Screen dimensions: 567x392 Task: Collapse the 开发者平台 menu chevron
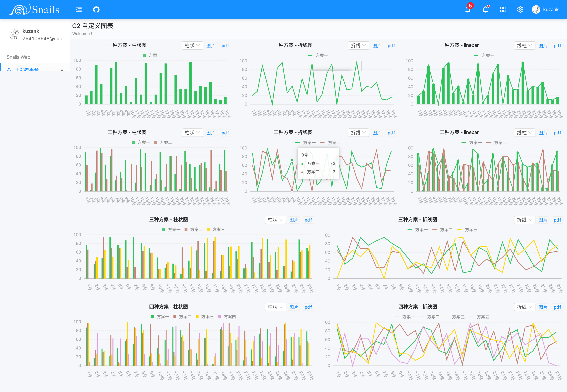point(62,70)
